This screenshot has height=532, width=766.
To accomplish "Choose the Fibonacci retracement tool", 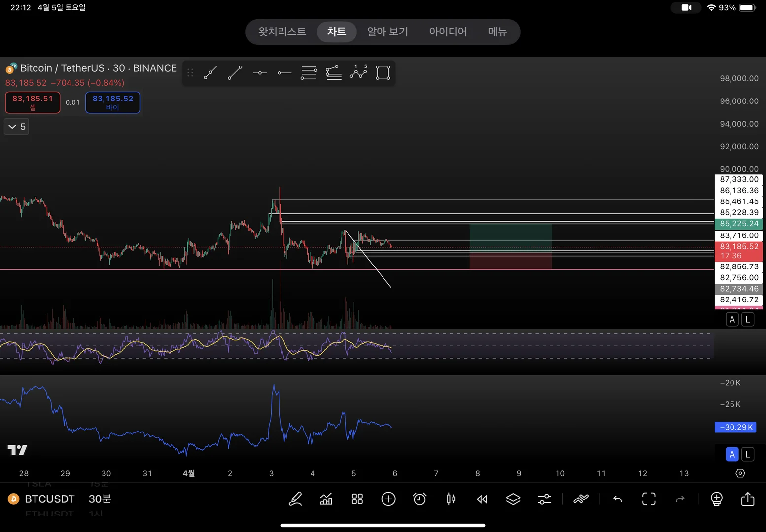I will point(309,73).
